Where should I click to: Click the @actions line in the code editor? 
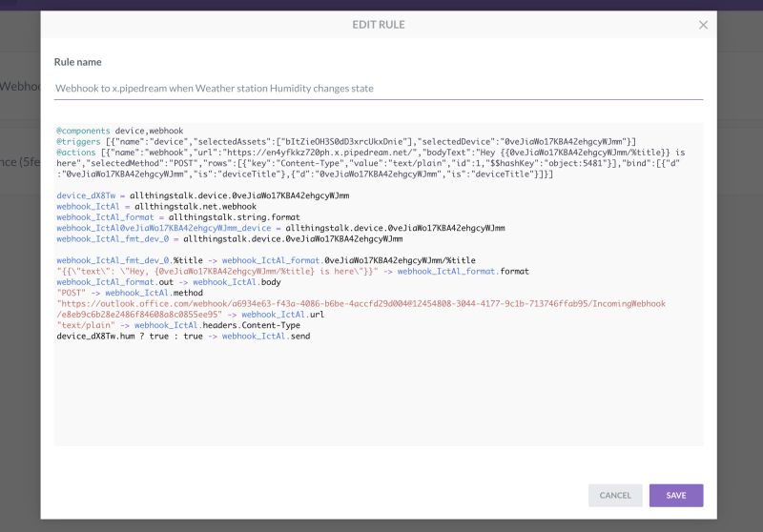pos(370,163)
